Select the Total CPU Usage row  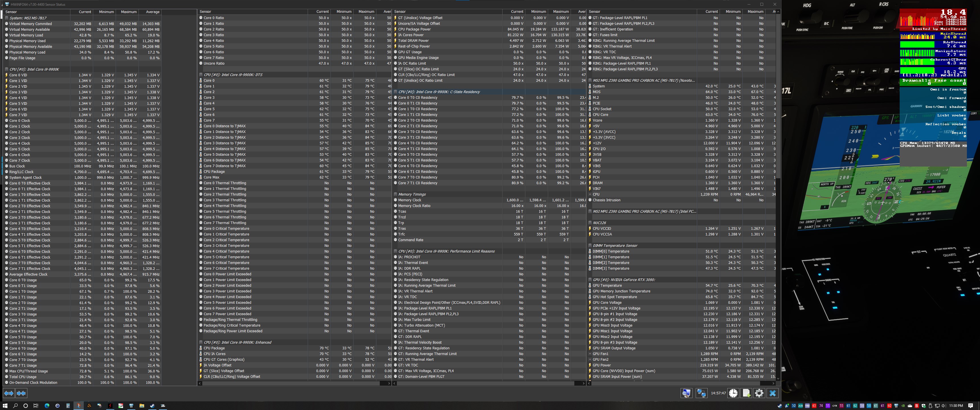pyautogui.click(x=23, y=377)
